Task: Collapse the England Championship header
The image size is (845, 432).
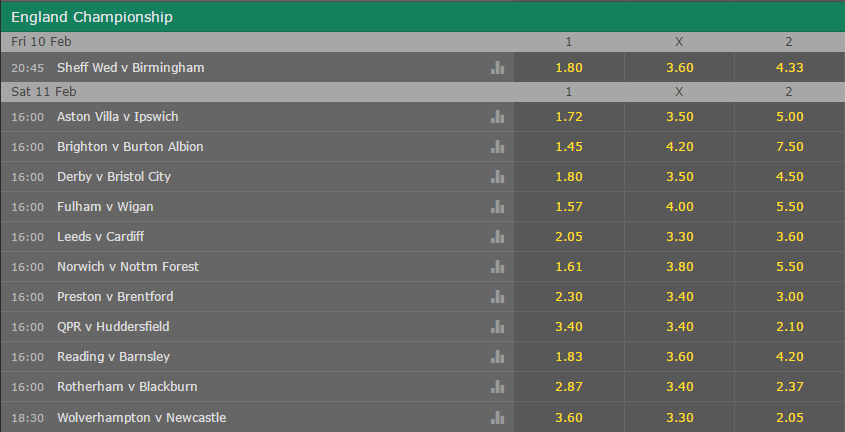Action: coord(422,17)
